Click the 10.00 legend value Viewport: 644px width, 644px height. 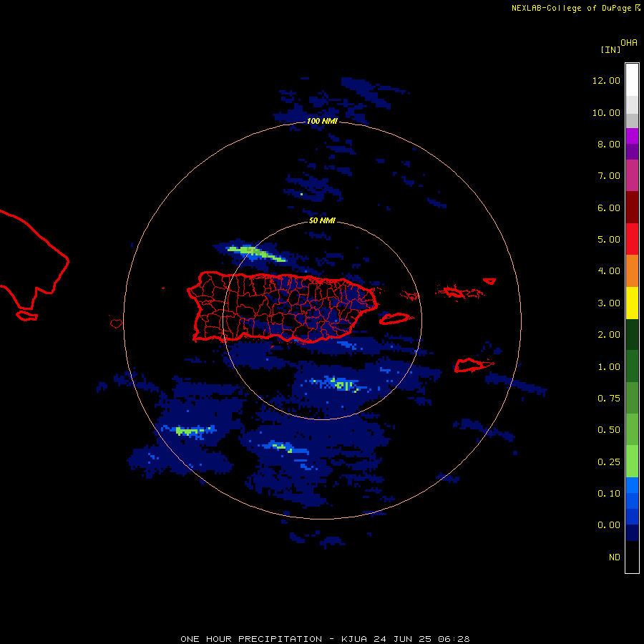[x=606, y=112]
